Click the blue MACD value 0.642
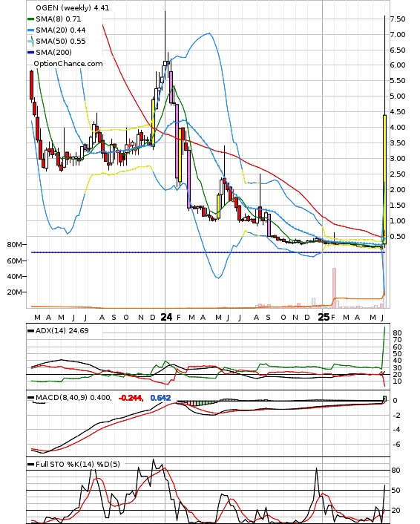The image size is (420, 524). 160,398
